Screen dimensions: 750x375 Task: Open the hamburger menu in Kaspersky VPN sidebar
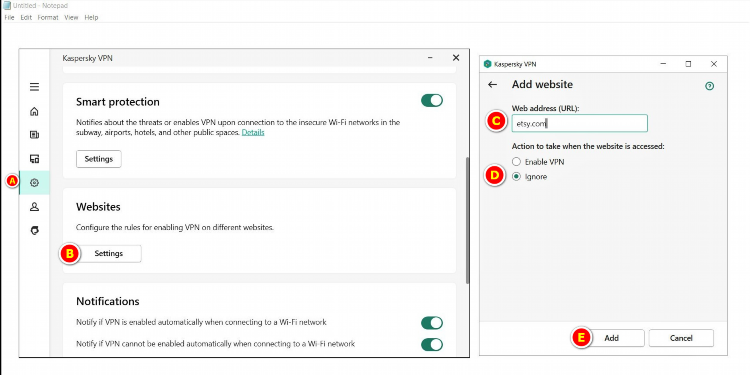point(34,87)
